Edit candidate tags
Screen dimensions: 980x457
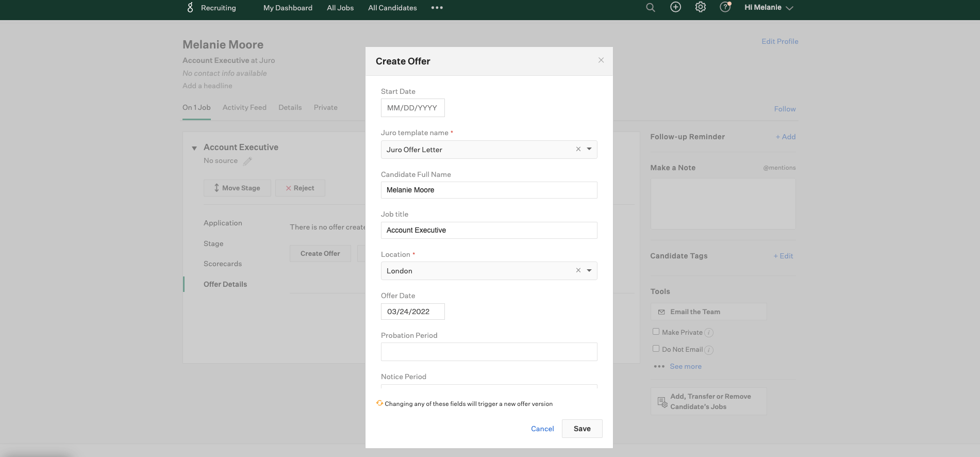coord(783,256)
